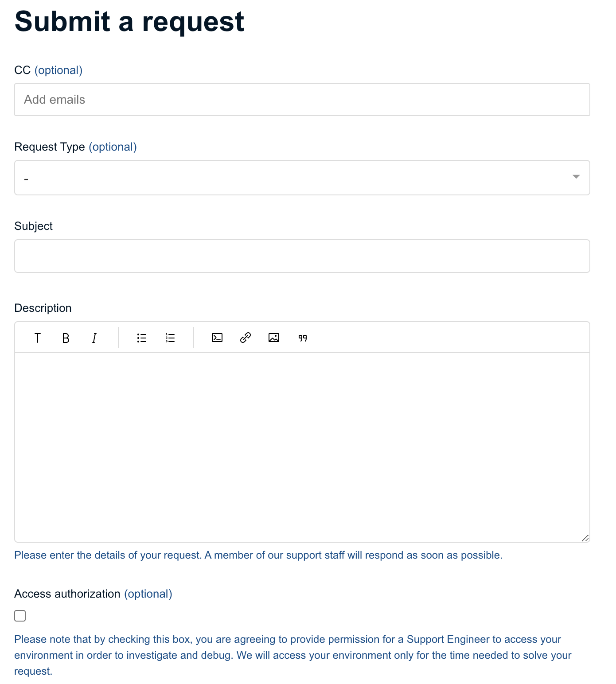Image resolution: width=616 pixels, height=684 pixels.
Task: Click the "Subject" field label
Action: click(x=34, y=226)
